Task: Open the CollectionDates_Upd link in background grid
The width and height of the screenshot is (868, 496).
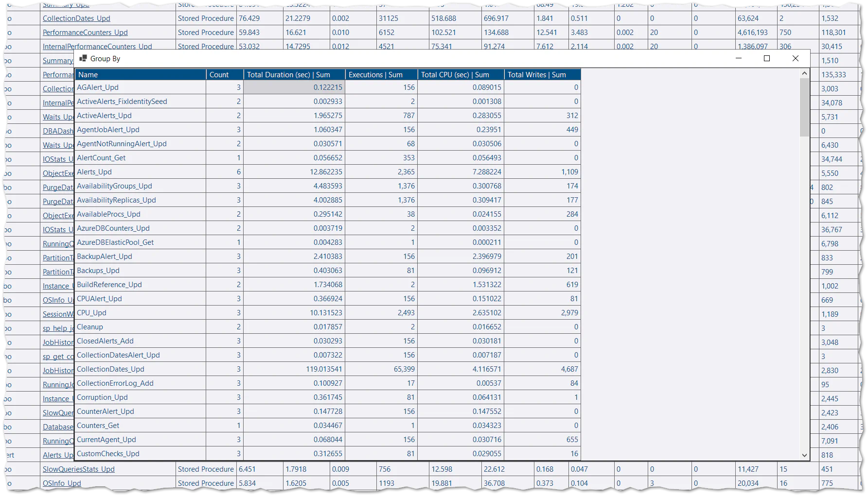Action: pos(76,18)
